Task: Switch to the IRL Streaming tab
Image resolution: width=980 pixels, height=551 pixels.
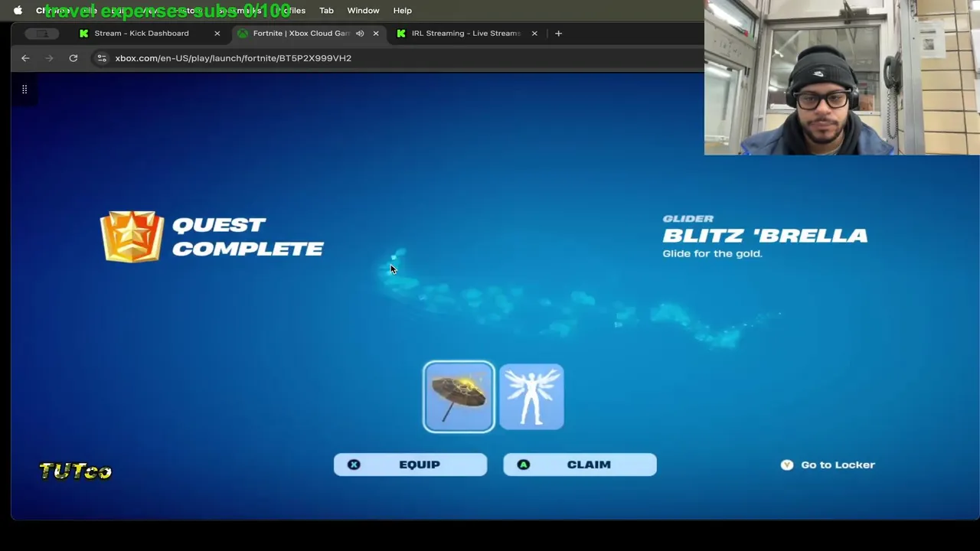Action: (x=465, y=34)
